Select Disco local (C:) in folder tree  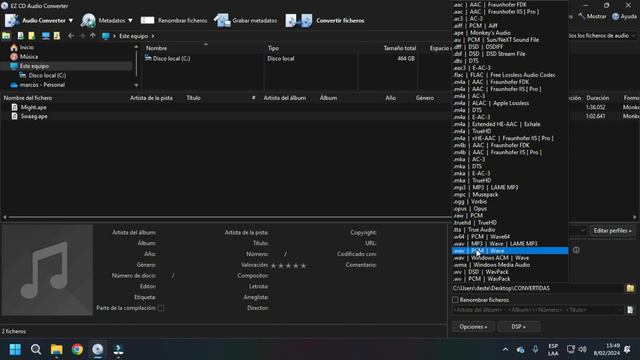47,76
